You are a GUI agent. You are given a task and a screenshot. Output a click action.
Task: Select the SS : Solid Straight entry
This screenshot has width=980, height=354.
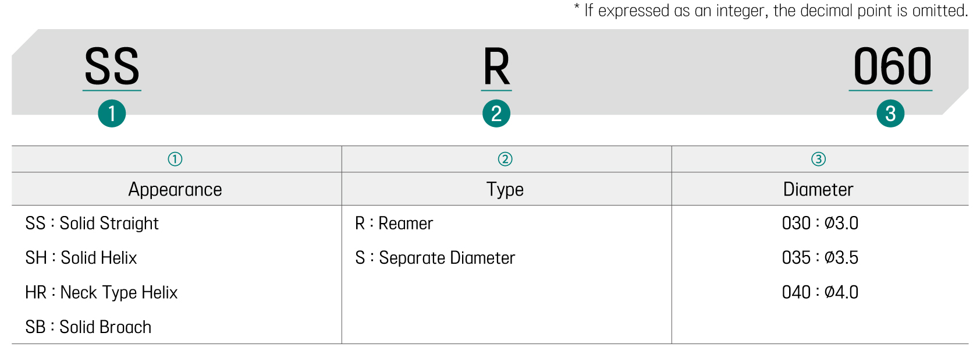pyautogui.click(x=92, y=223)
